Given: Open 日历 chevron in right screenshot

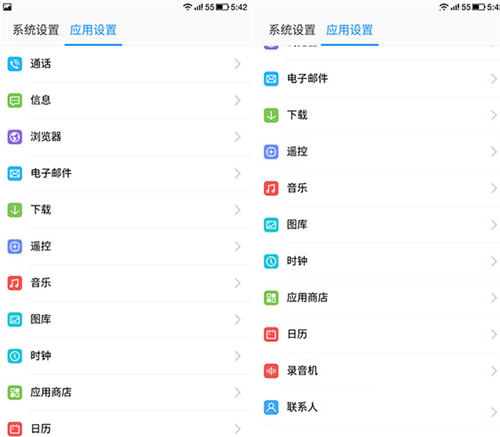Looking at the screenshot, I should (x=494, y=334).
